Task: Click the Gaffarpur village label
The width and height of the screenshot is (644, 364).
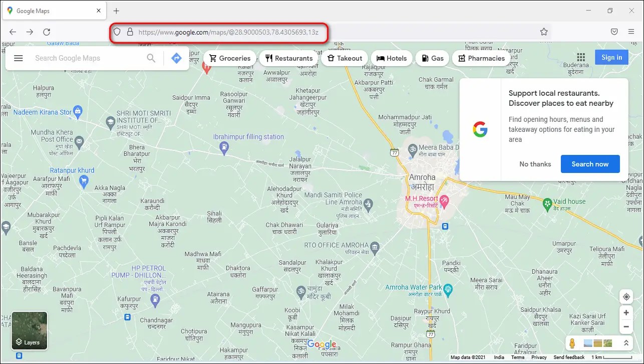Action: click(x=265, y=293)
